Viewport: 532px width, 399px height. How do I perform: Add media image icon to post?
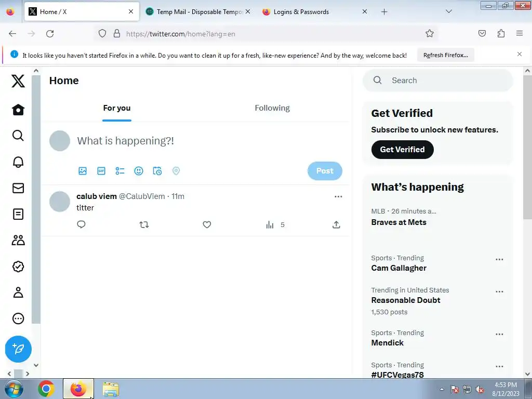tap(83, 170)
